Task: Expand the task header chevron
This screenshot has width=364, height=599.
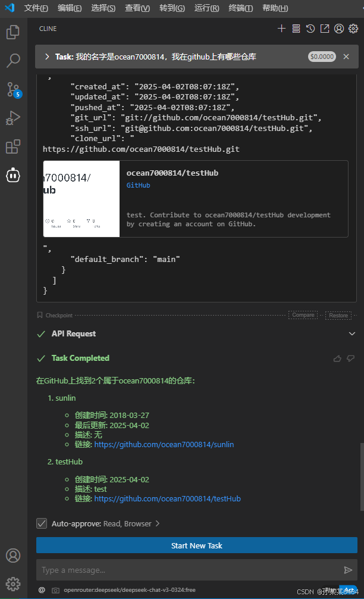Action: tap(47, 57)
